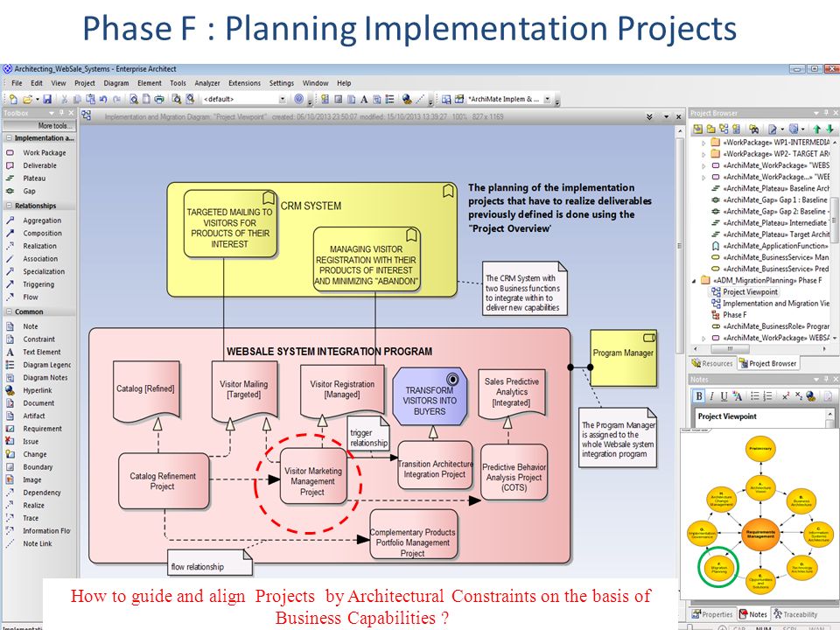This screenshot has width=840, height=630.
Task: Click green down arrow in Project Browser
Action: [829, 129]
